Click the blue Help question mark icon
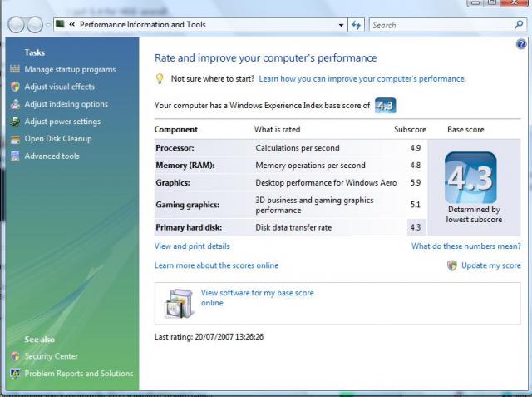The image size is (532, 397). click(521, 44)
